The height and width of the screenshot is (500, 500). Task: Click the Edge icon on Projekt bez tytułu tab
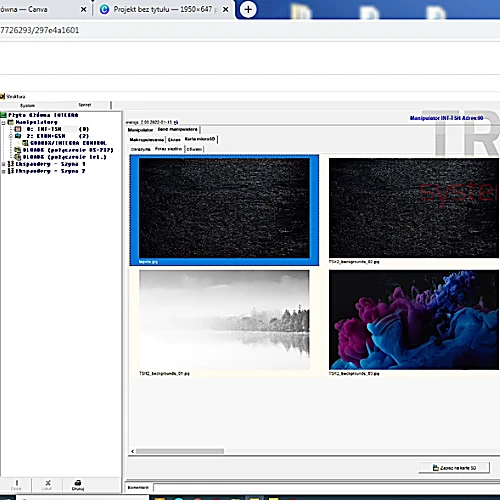click(x=104, y=9)
